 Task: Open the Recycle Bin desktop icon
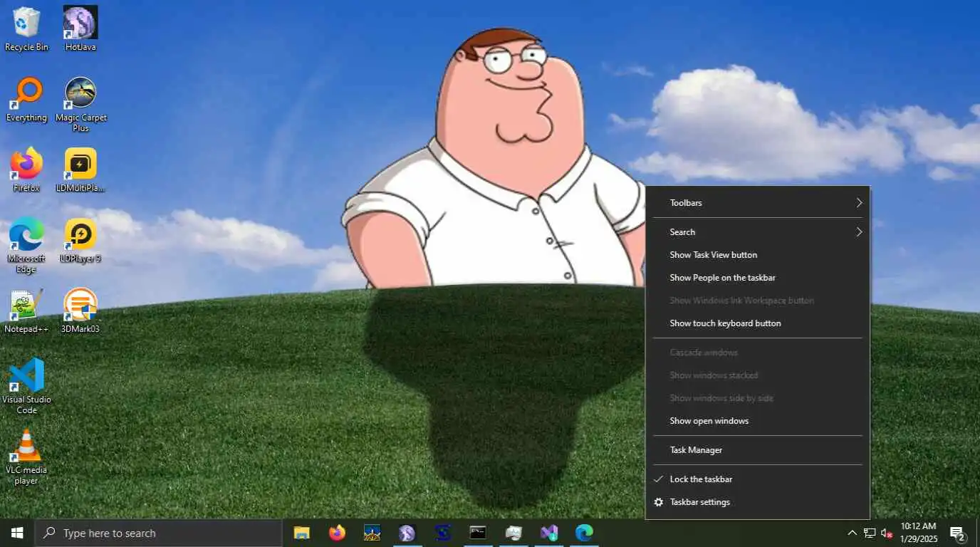tap(26, 29)
